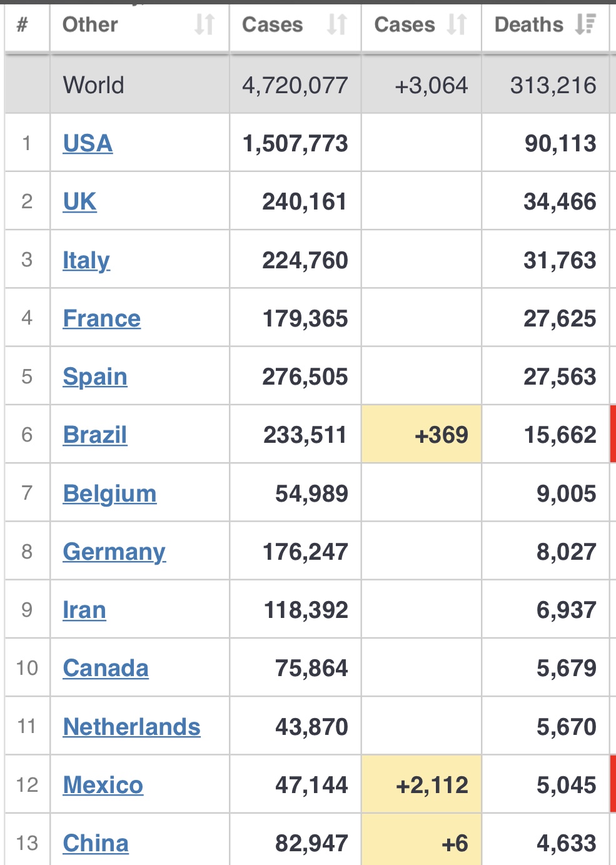Click the # rank column header
The height and width of the screenshot is (865, 616).
(23, 24)
